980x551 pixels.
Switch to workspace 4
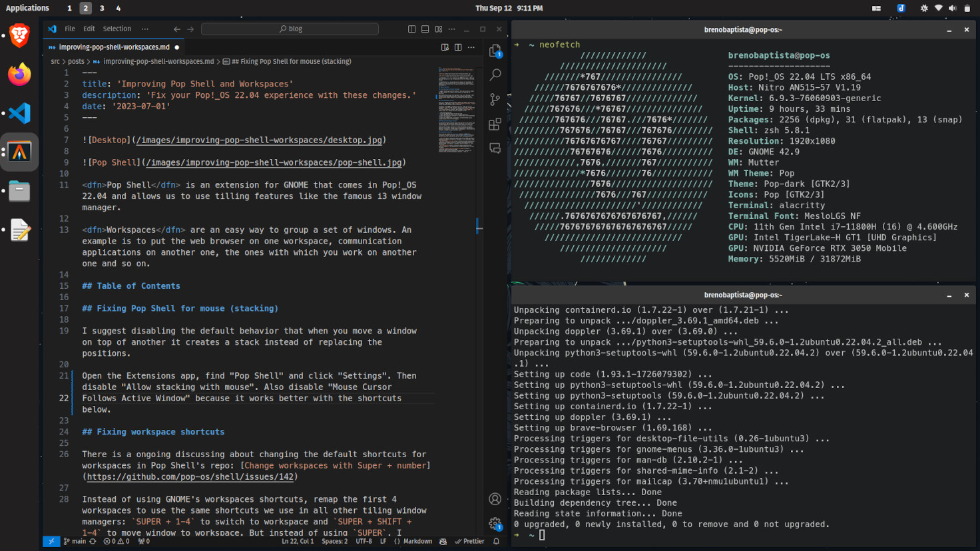tap(119, 8)
